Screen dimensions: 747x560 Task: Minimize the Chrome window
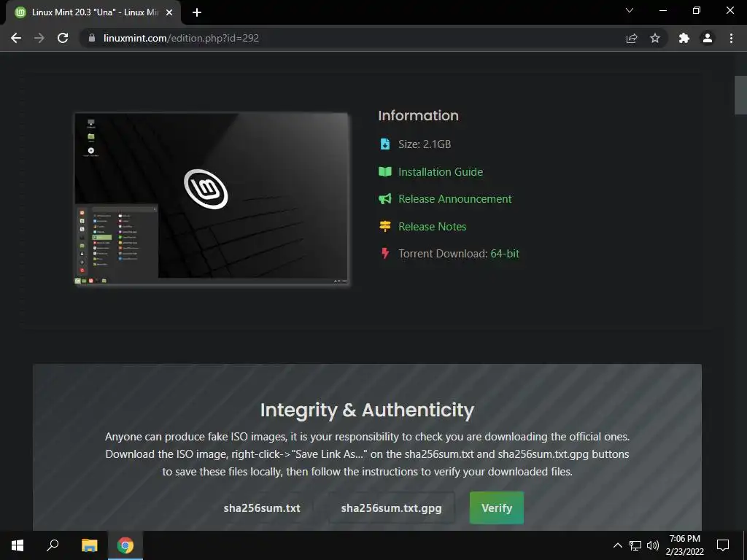click(x=662, y=10)
